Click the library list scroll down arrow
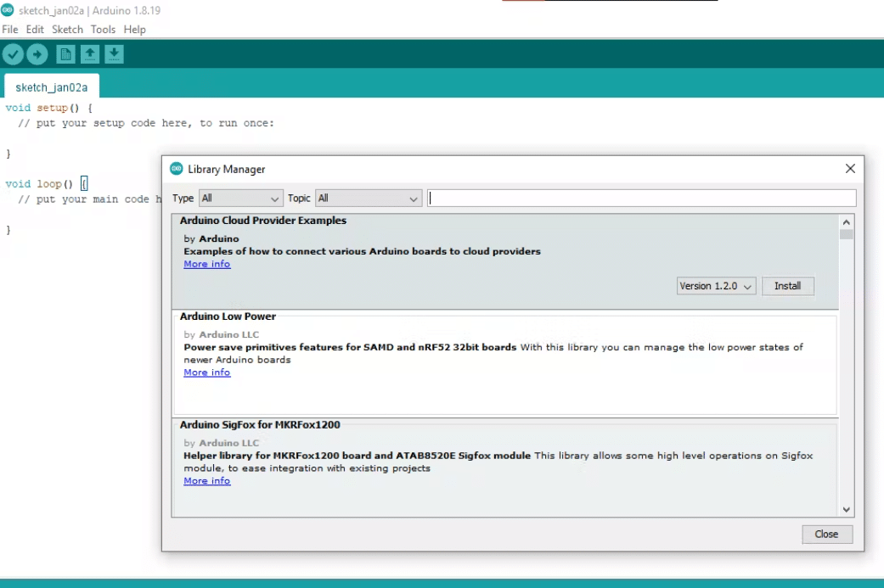The height and width of the screenshot is (588, 884). point(846,509)
